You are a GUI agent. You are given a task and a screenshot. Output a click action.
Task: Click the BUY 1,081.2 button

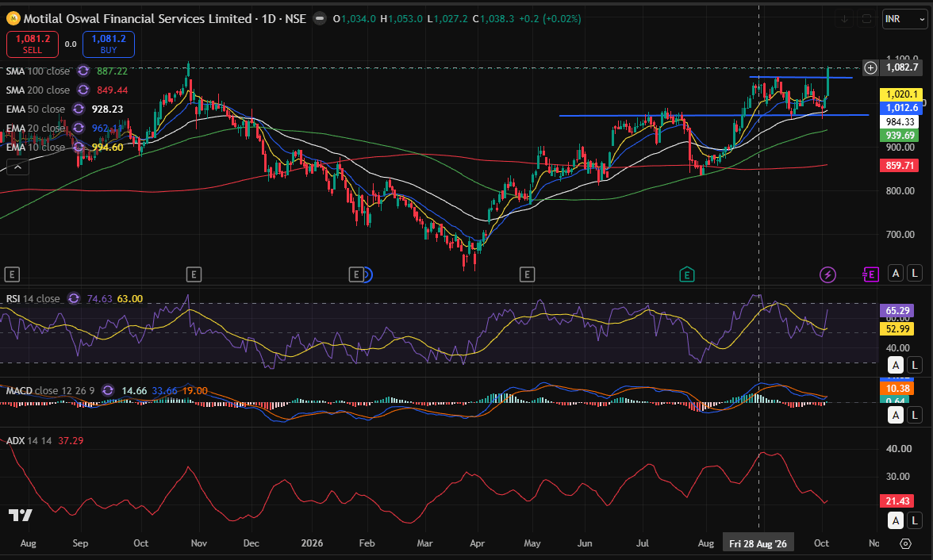[x=108, y=44]
